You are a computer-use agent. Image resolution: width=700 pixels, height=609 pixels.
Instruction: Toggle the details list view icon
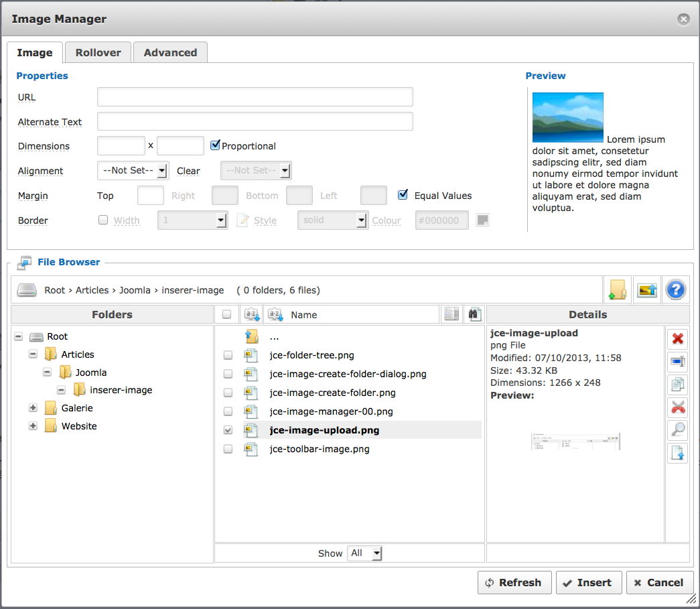click(x=451, y=314)
